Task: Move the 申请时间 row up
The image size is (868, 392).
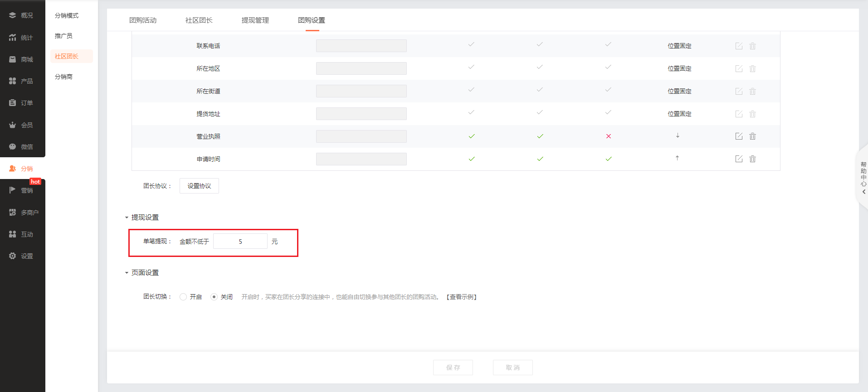Action: (678, 158)
